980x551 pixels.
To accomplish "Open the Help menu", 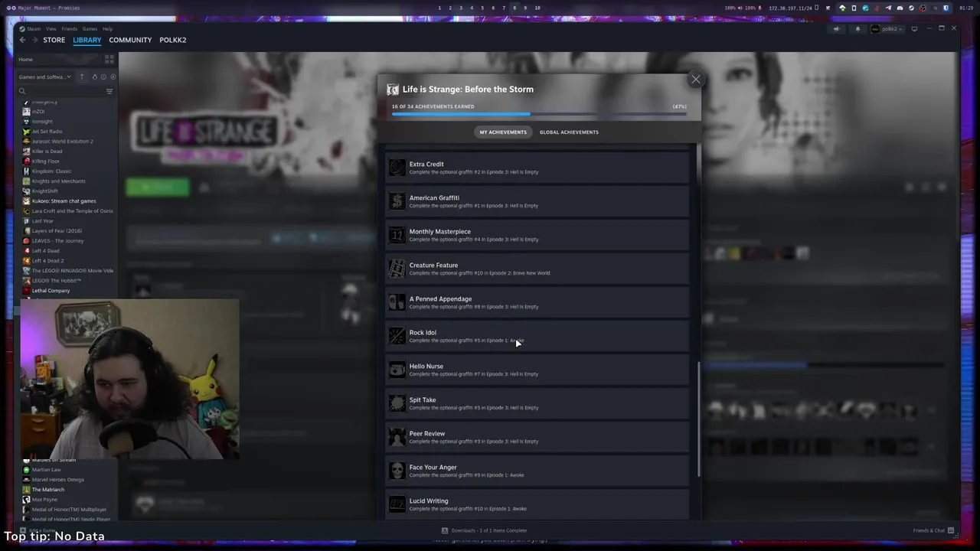I will coord(107,29).
